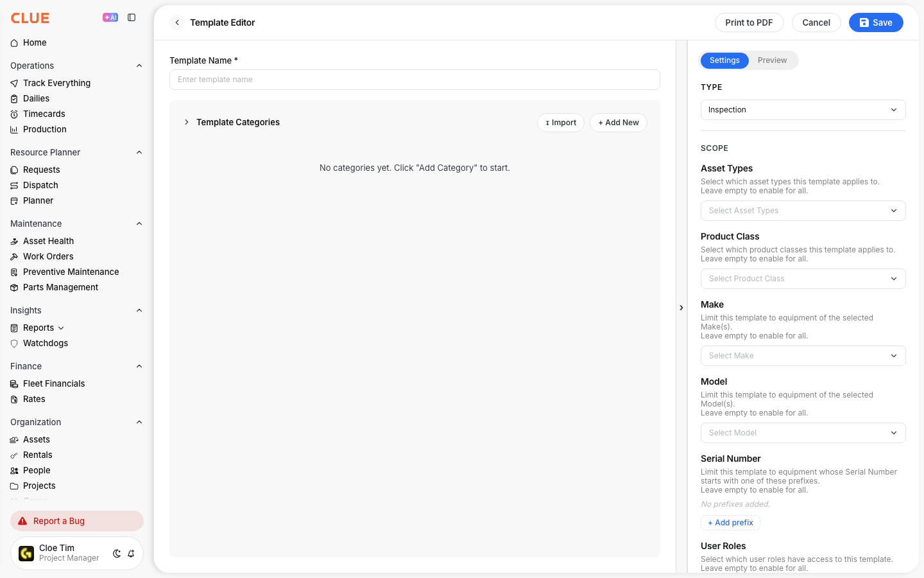Open notifications bell icon
The width and height of the screenshot is (924, 578).
pyautogui.click(x=131, y=554)
